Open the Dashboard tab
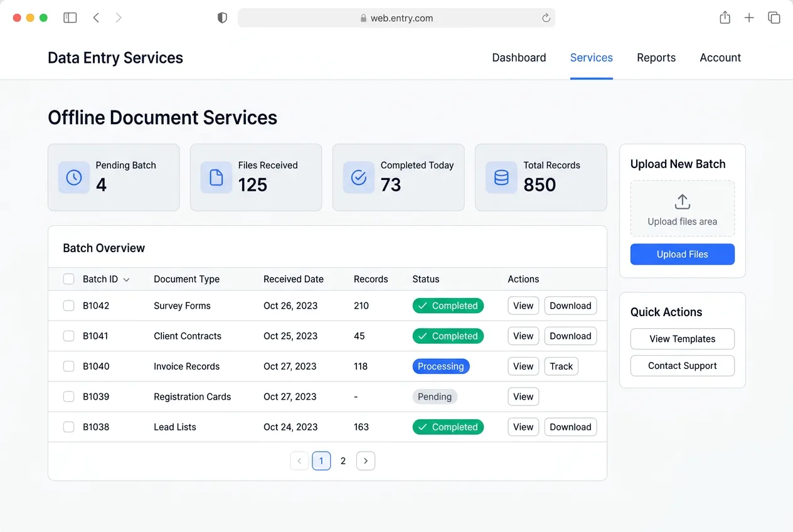This screenshot has width=793, height=532. click(x=519, y=58)
